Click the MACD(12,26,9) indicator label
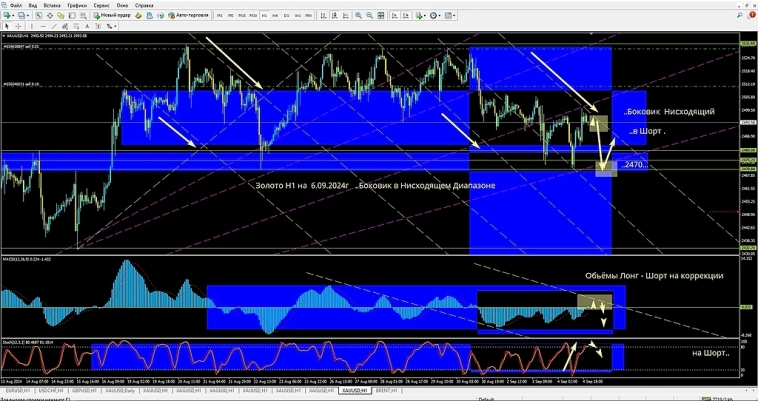Image resolution: width=758 pixels, height=401 pixels. 27,259
